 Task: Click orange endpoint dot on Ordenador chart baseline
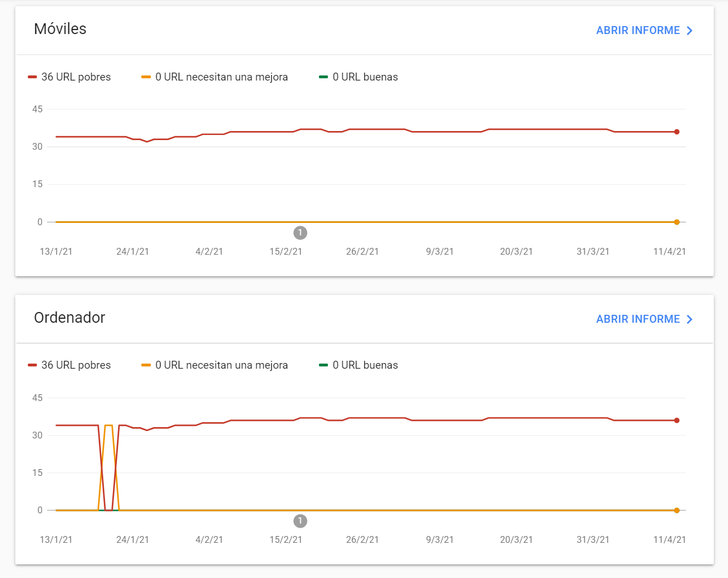(x=677, y=511)
